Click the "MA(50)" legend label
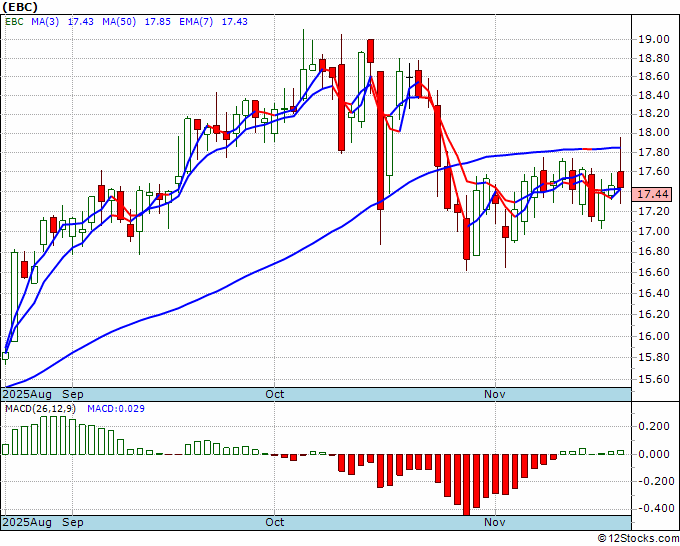 point(119,22)
